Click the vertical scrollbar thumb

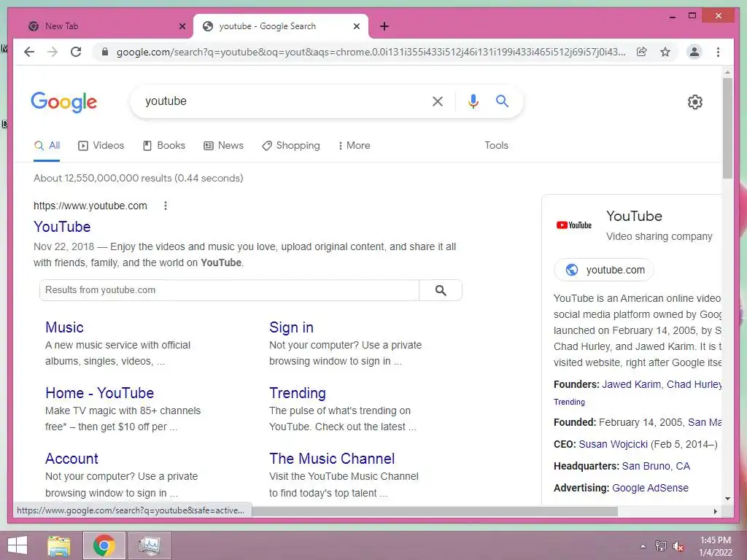click(727, 128)
